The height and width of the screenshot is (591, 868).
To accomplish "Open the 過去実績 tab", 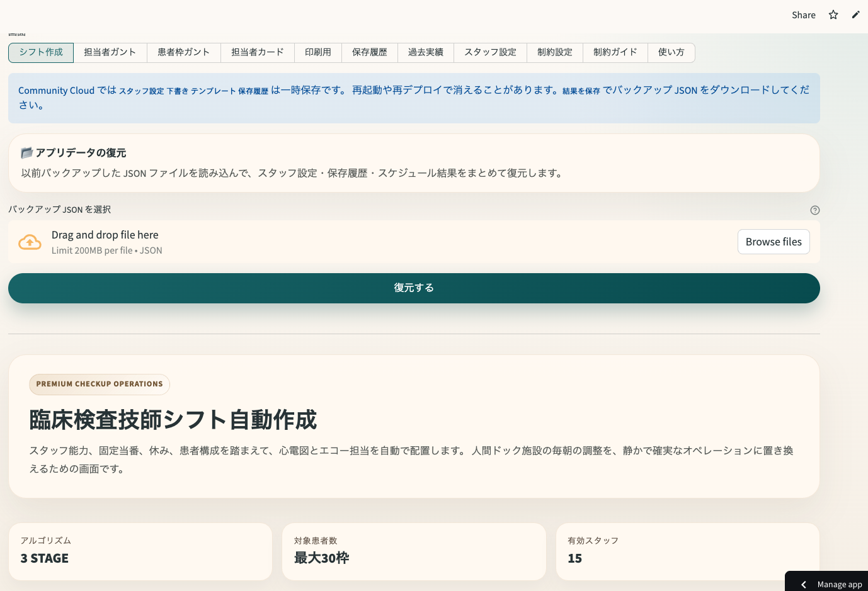I will pos(426,52).
